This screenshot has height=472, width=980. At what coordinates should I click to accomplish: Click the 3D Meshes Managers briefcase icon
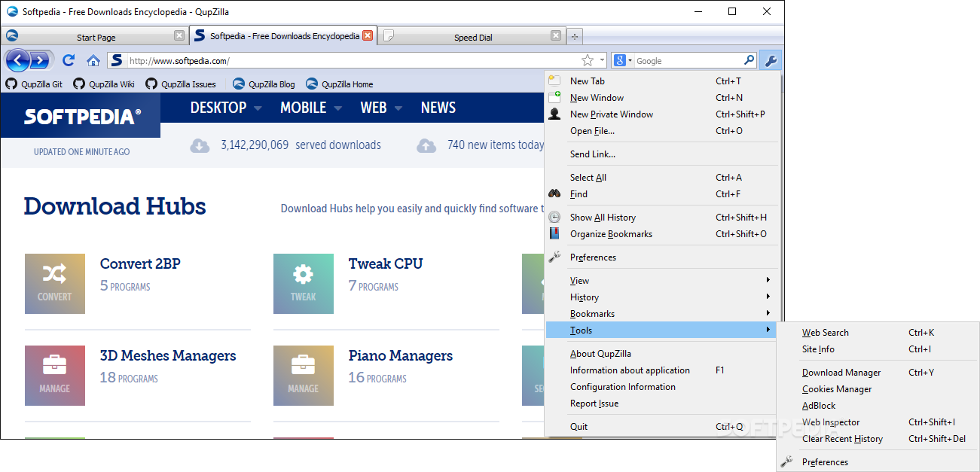pyautogui.click(x=55, y=376)
